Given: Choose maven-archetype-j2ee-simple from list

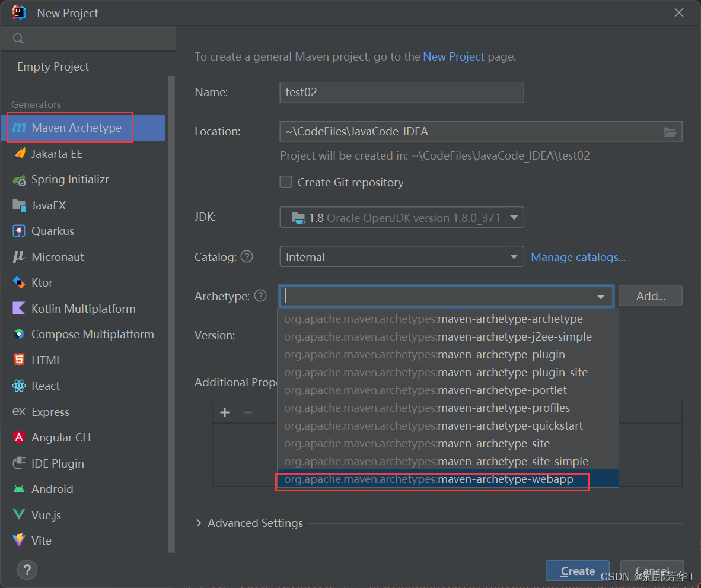Looking at the screenshot, I should point(448,336).
